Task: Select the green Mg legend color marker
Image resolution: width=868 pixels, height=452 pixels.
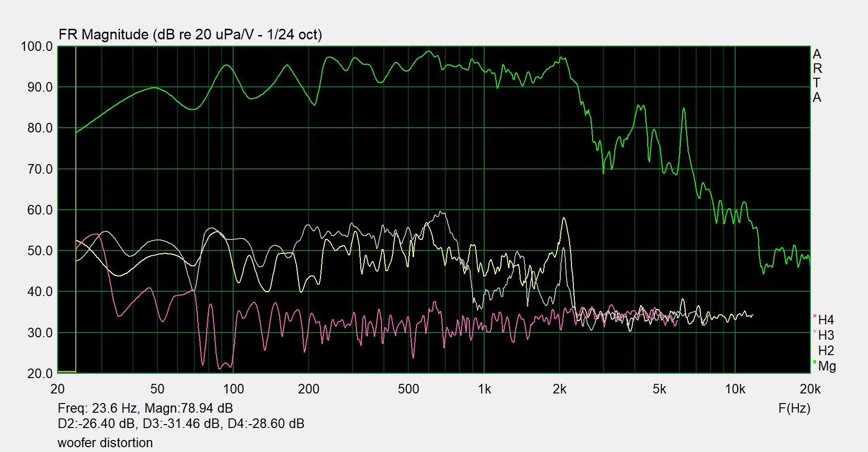Action: pos(815,362)
